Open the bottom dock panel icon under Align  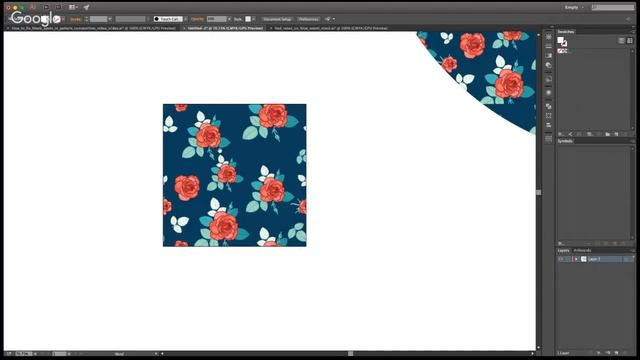tap(549, 139)
